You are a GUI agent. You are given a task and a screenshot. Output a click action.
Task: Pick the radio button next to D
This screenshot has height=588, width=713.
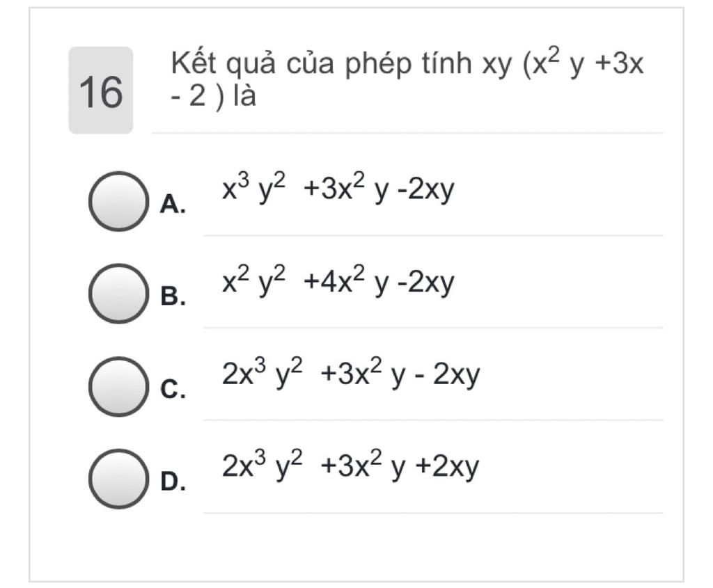[x=118, y=479]
